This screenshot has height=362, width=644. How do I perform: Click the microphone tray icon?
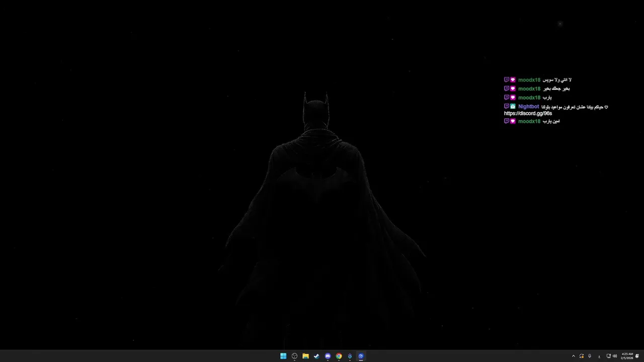coord(590,356)
